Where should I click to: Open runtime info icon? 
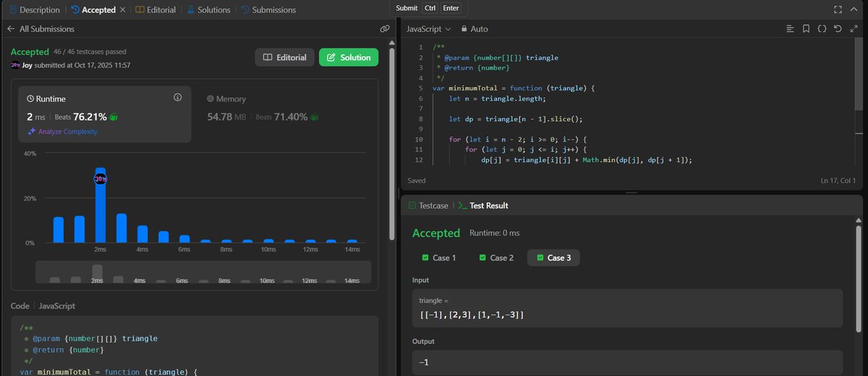[x=177, y=97]
